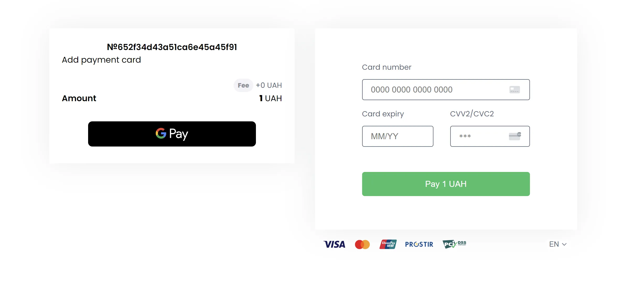Screen dimensions: 644x303
Task: Click the UnionPay logo
Action: pyautogui.click(x=388, y=244)
